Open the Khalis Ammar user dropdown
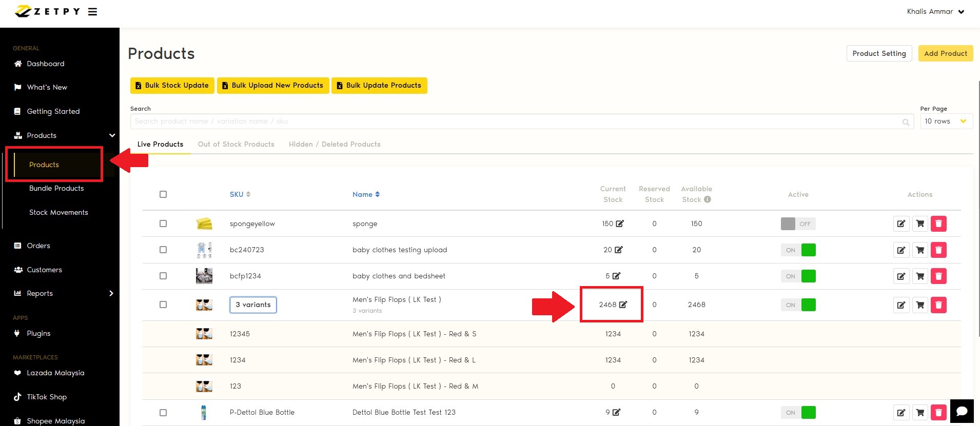The width and height of the screenshot is (980, 426). point(935,12)
